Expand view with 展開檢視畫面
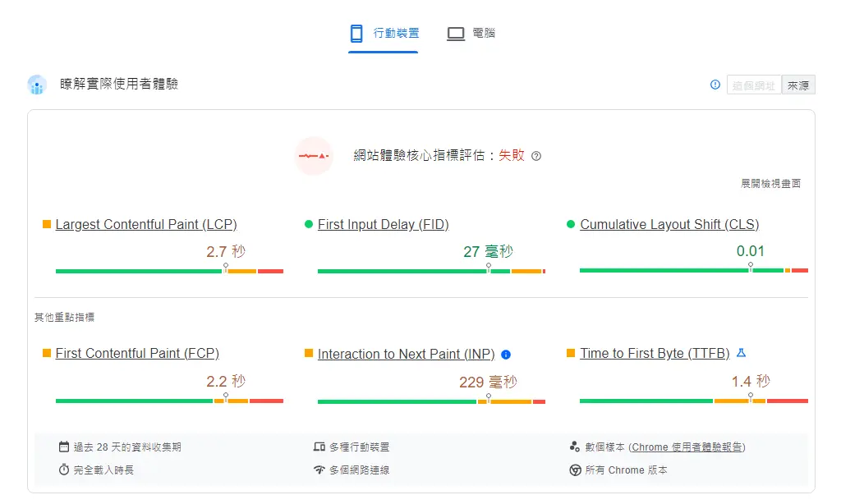 (x=770, y=184)
